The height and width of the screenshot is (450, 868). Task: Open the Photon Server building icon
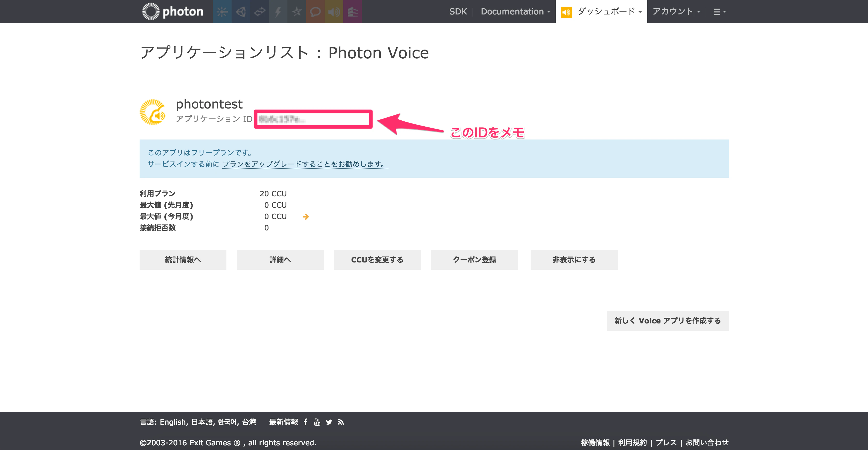point(353,12)
